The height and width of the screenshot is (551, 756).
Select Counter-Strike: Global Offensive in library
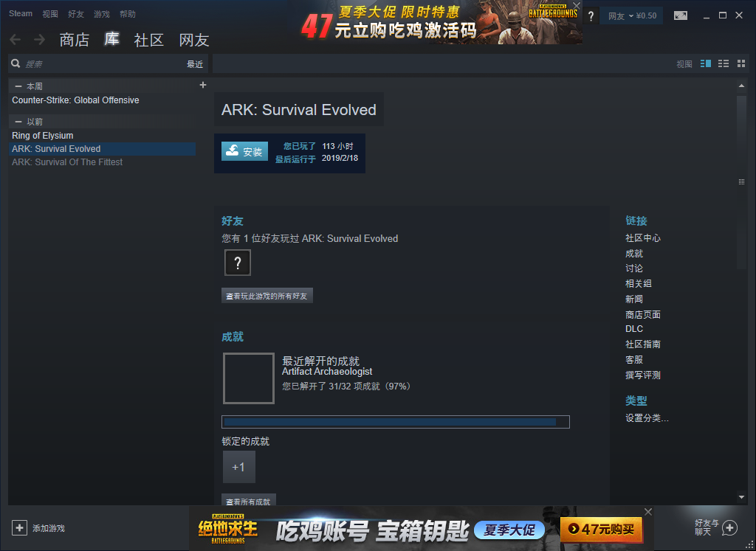[76, 100]
